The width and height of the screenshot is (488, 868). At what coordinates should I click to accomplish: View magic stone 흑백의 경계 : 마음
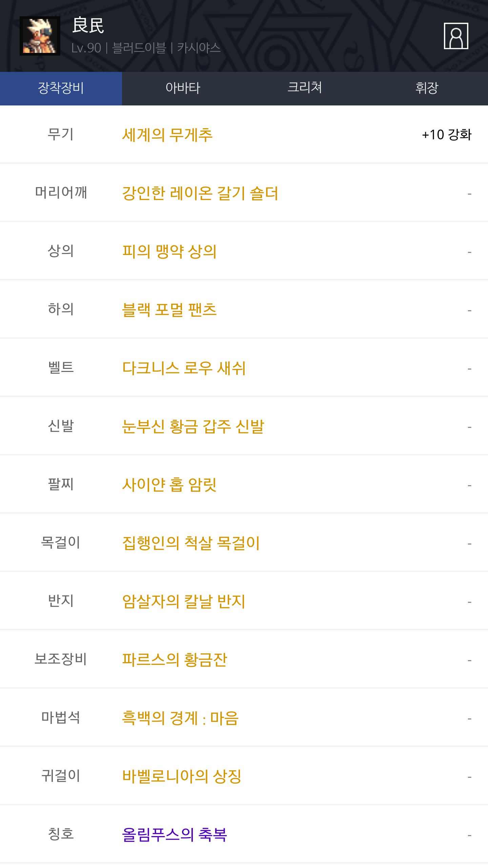click(180, 718)
